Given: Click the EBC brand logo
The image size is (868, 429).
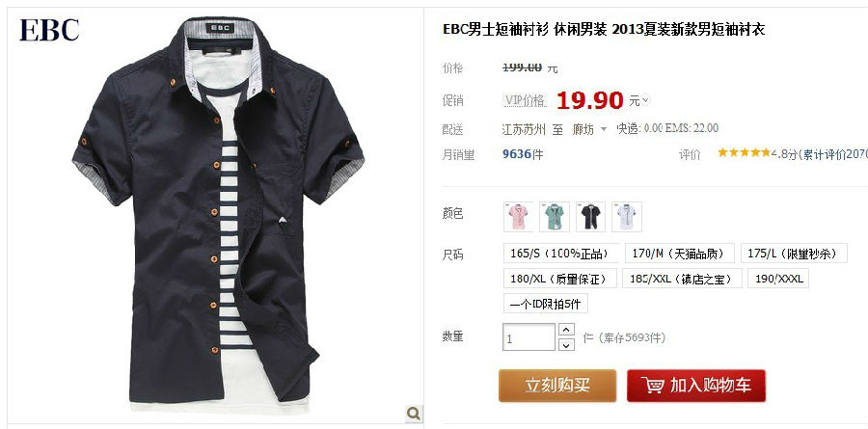Looking at the screenshot, I should coord(49,31).
